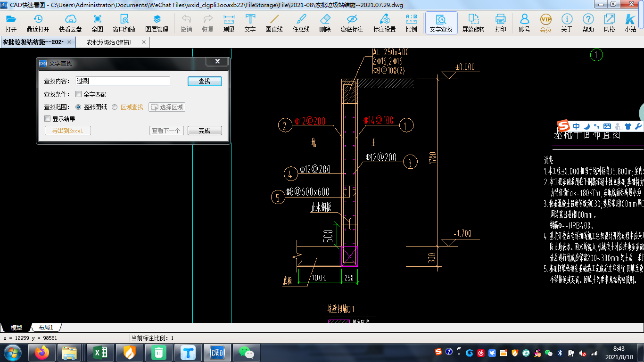Select 整张图纸 whole drawing radio button
Viewport: 644px width, 362px height.
click(x=78, y=107)
